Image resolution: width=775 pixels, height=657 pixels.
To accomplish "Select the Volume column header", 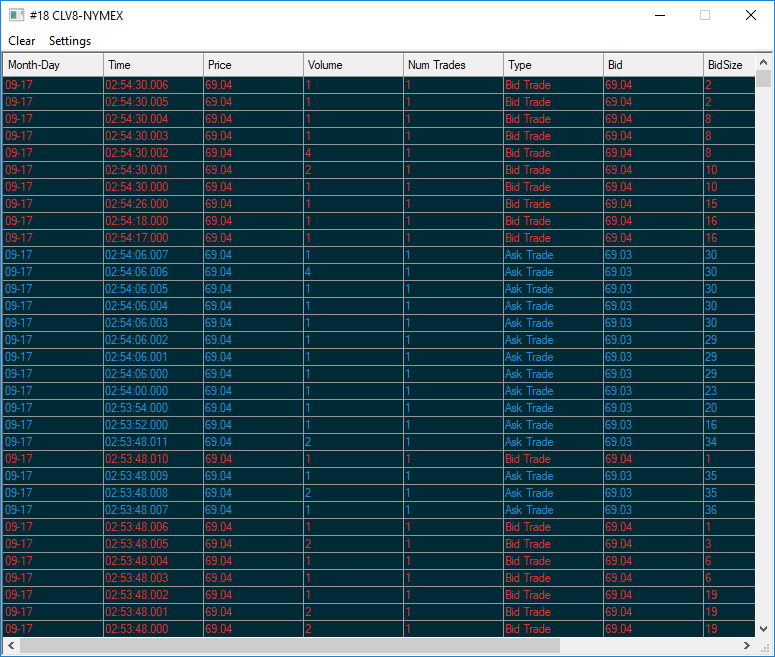I will [353, 65].
